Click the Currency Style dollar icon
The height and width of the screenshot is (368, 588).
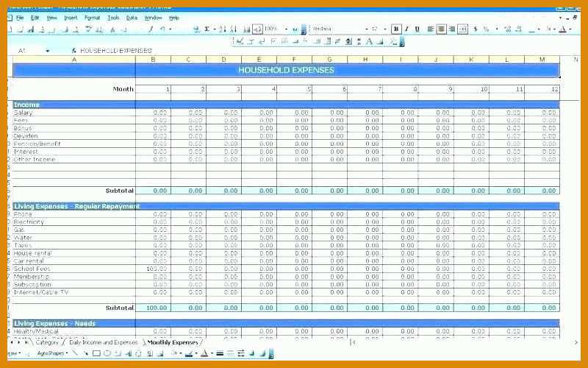point(476,29)
